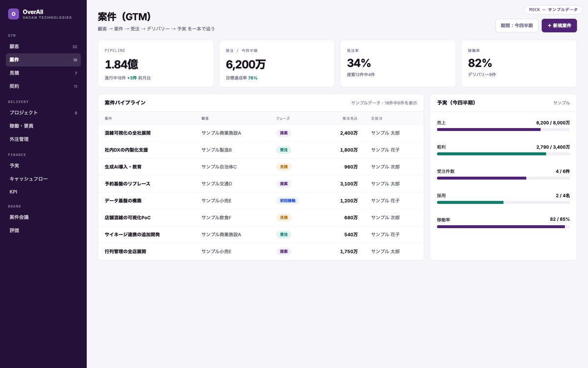Open データ基盤の構築 row
588x368 pixels.
(261, 201)
